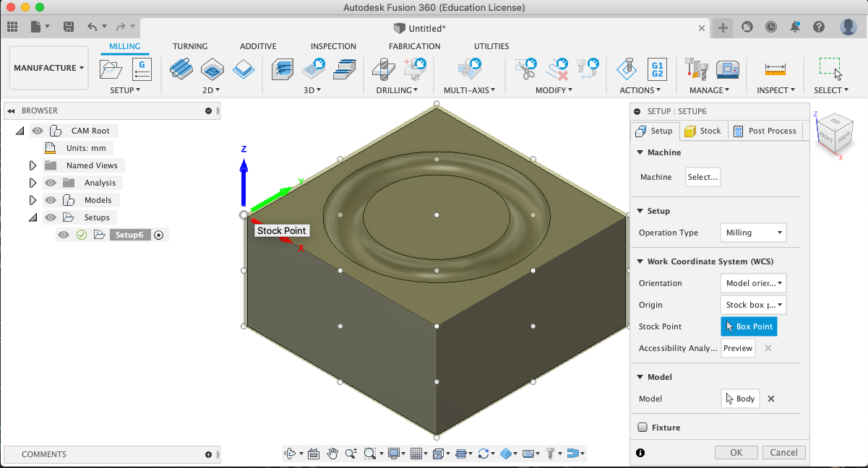The width and height of the screenshot is (868, 468).
Task: Click the Accessibility Analysis Preview button
Action: pos(738,348)
